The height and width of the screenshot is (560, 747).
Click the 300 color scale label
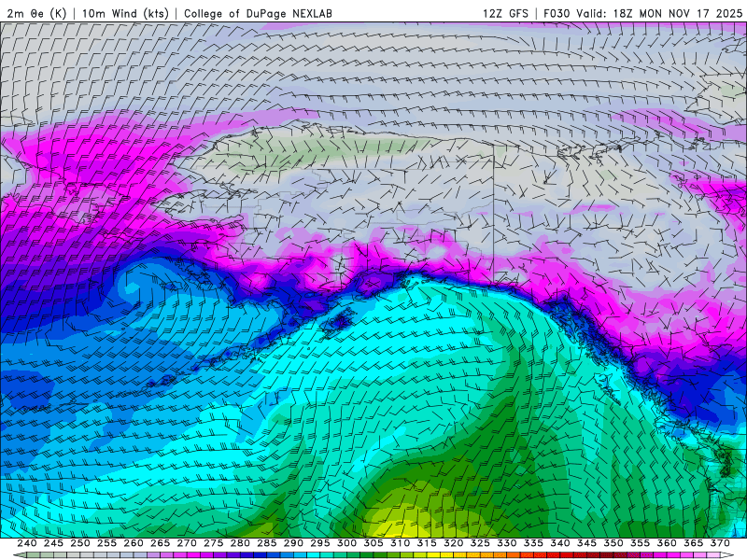[346, 543]
